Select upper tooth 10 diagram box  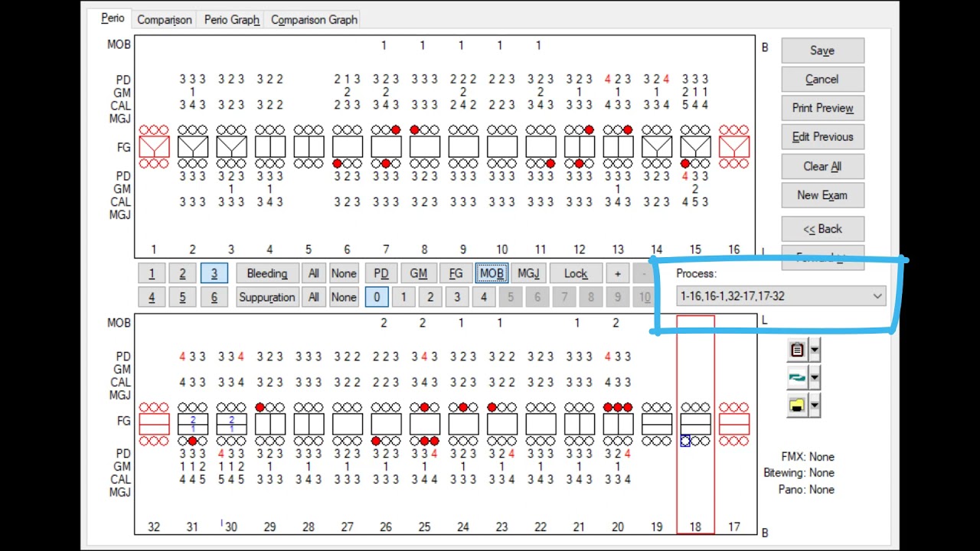point(502,147)
